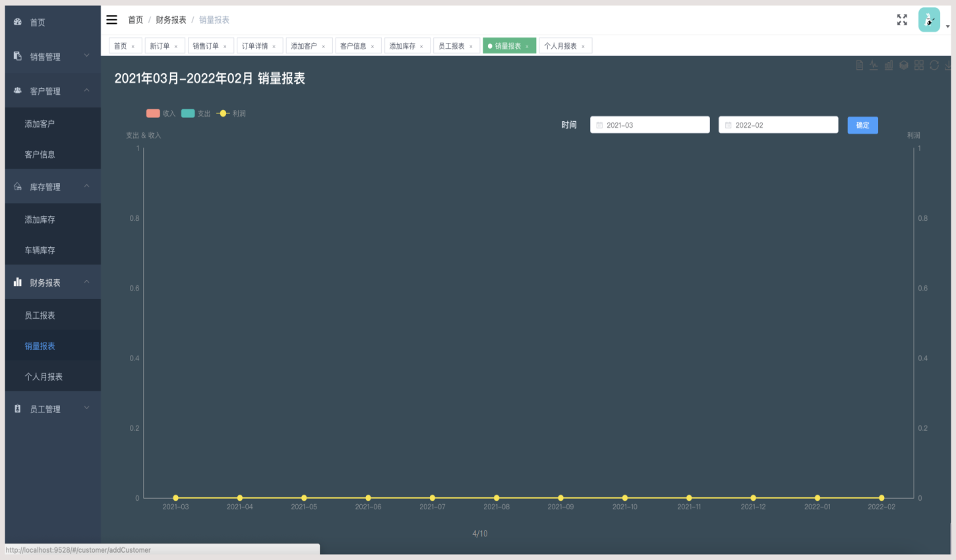
Task: Switch to the 个人月报表 tab
Action: pyautogui.click(x=565, y=45)
